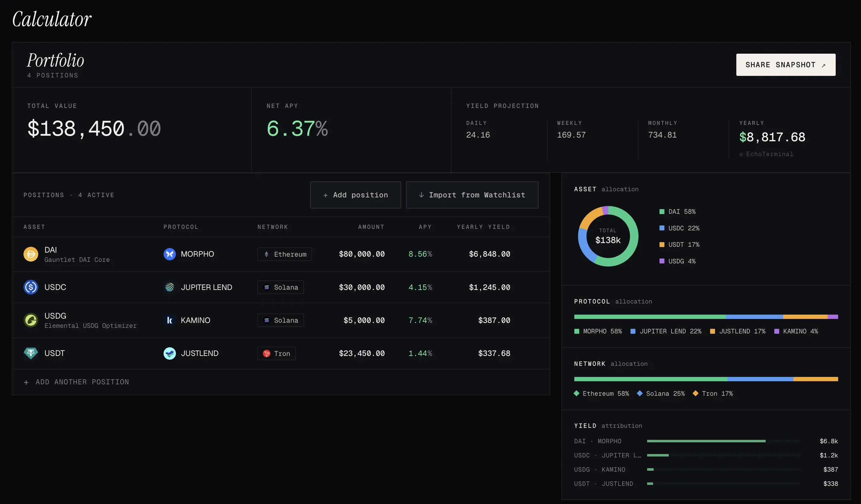Click the blue JUPITER LEND legend swatch
Viewport: 861px width, 504px height.
point(633,331)
